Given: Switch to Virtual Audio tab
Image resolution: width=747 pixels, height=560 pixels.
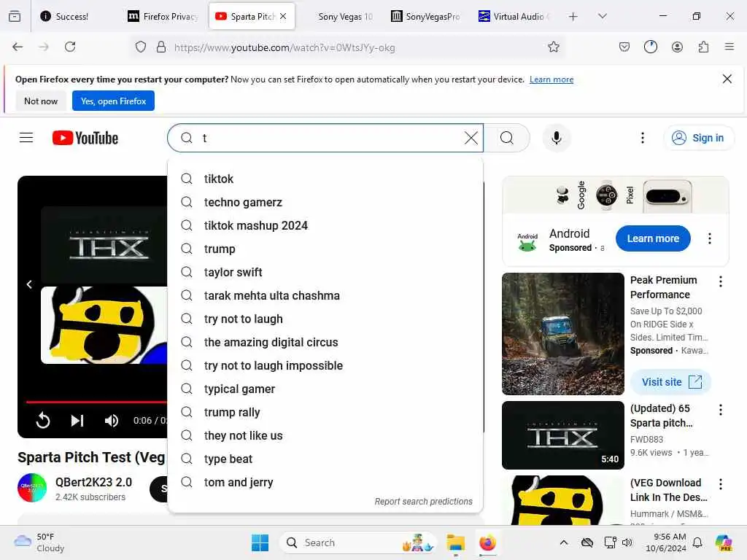Looking at the screenshot, I should point(514,17).
